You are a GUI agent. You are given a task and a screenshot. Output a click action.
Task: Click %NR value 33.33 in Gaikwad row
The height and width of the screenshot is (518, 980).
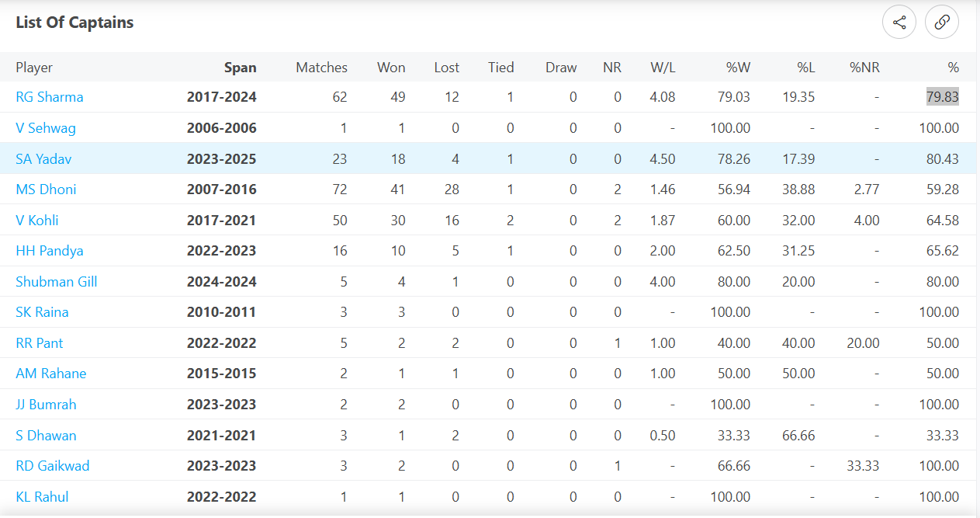[863, 466]
